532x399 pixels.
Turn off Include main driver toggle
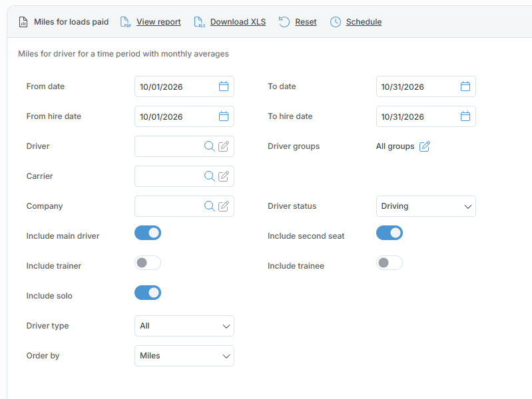point(148,233)
